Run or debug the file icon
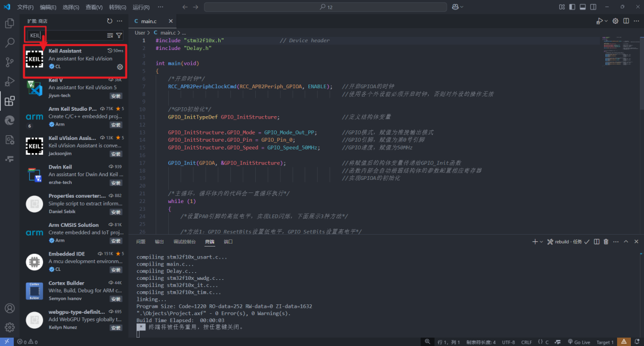 click(600, 21)
